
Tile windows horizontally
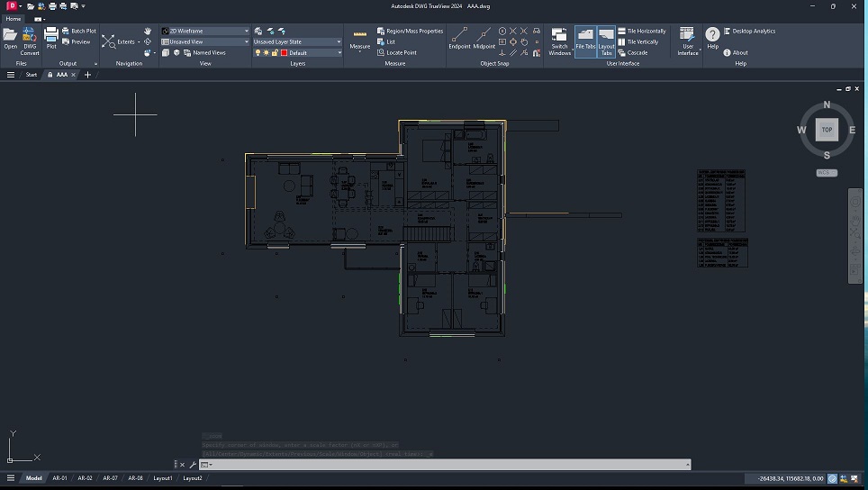[642, 31]
